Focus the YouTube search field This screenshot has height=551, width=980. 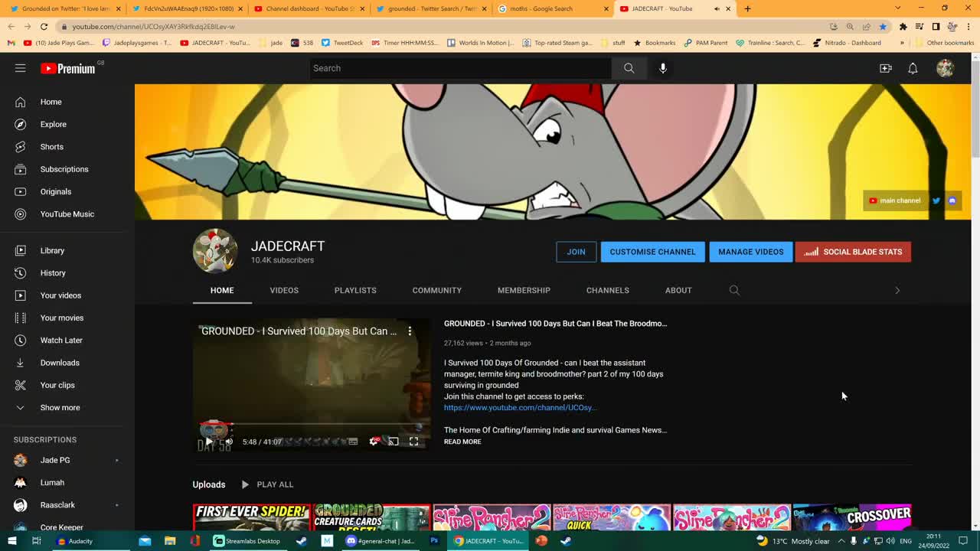(460, 68)
